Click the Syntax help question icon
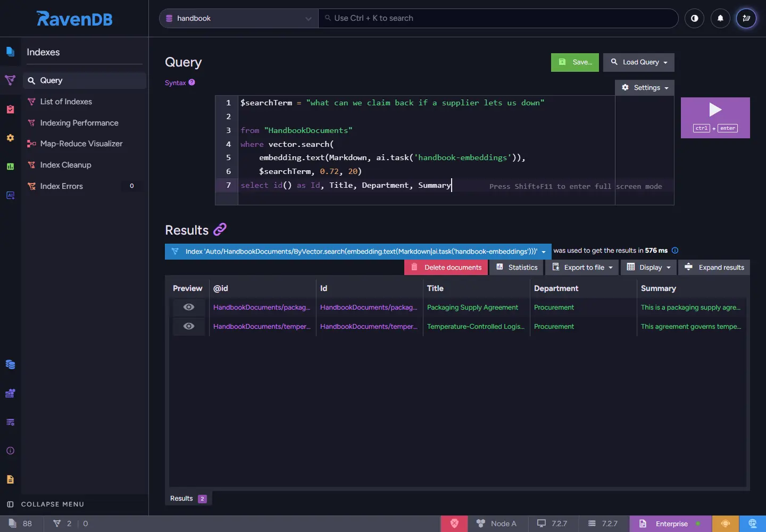The image size is (766, 532). [x=191, y=82]
